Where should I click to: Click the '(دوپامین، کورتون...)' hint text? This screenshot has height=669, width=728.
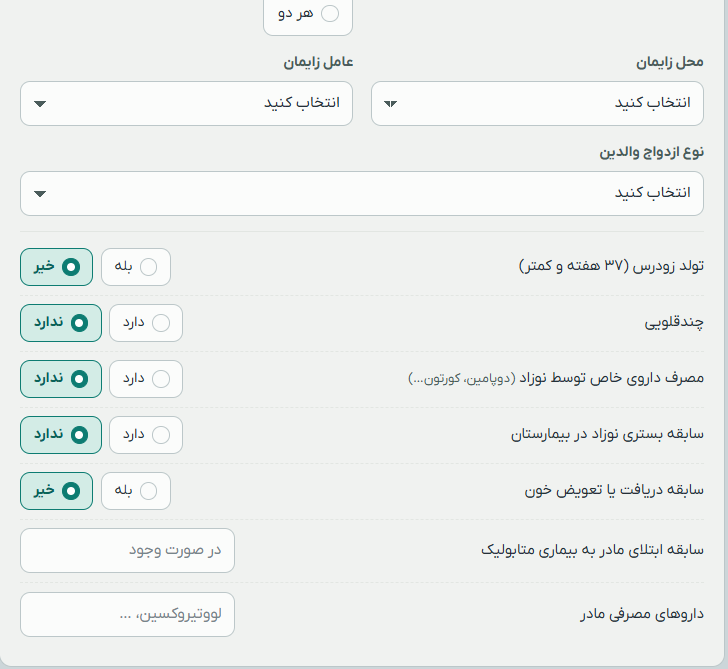pyautogui.click(x=462, y=379)
